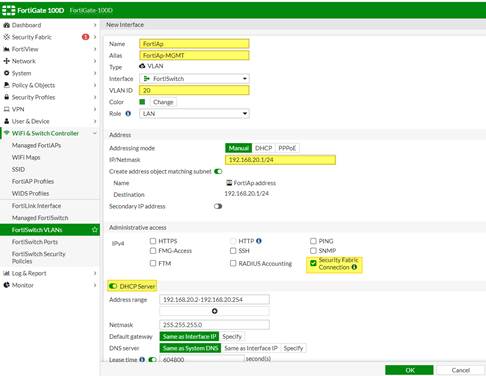Click the Network cross-arrows icon
Image resolution: width=486 pixels, height=376 pixels.
pyautogui.click(x=6, y=61)
